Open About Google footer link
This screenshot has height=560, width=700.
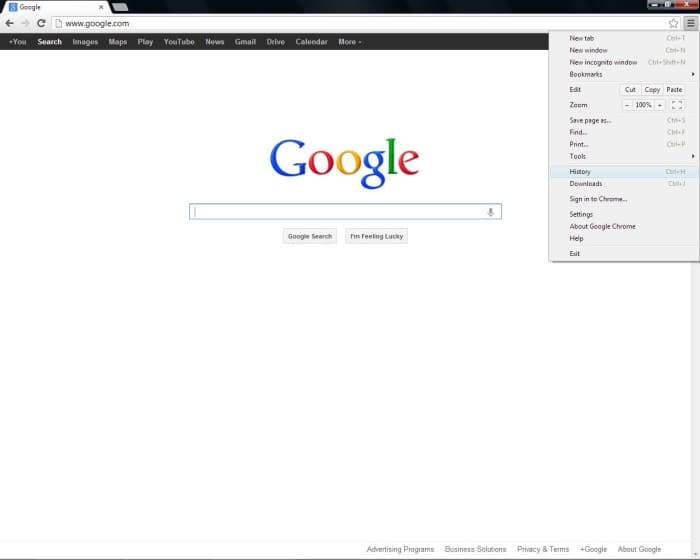coord(639,549)
